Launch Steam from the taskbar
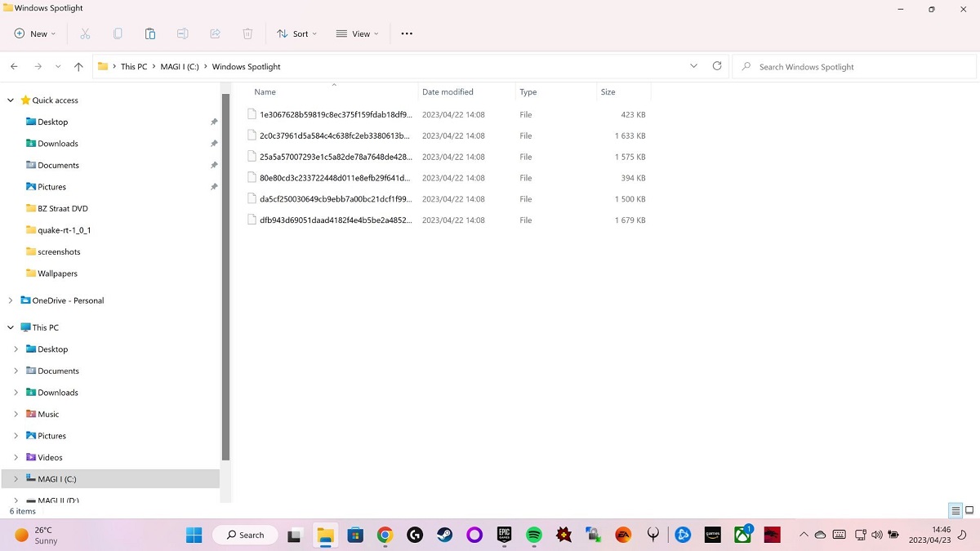Viewport: 980px width, 551px height. click(444, 535)
